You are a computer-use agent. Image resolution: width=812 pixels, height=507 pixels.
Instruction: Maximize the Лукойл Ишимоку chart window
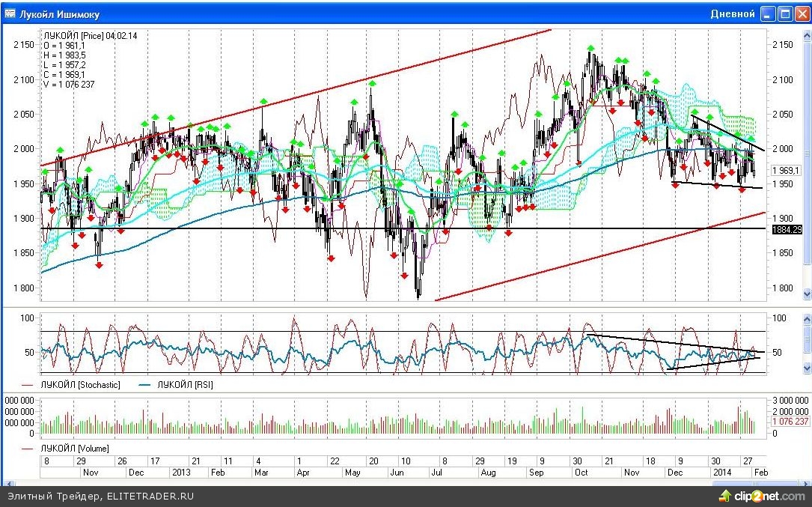(785, 14)
